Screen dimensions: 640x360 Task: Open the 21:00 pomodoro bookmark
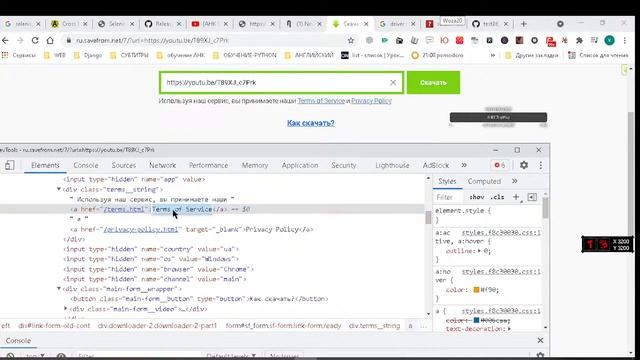438,55
